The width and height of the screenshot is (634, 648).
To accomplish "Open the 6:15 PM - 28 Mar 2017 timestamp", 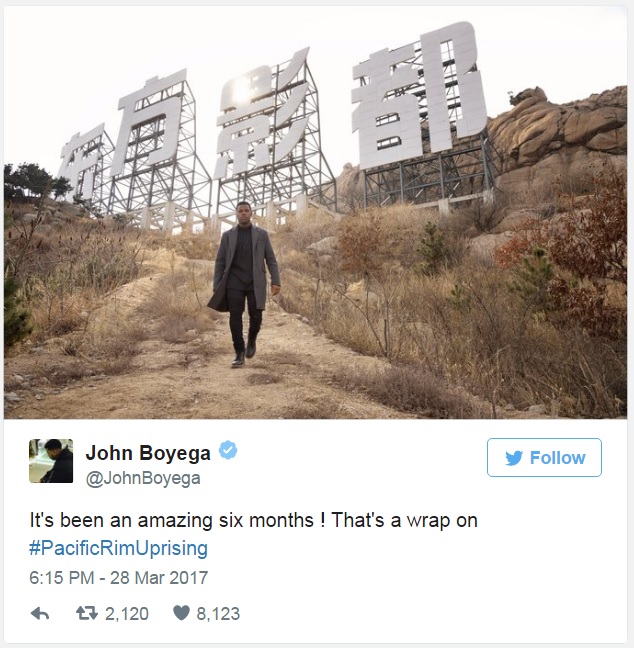I will (x=119, y=578).
